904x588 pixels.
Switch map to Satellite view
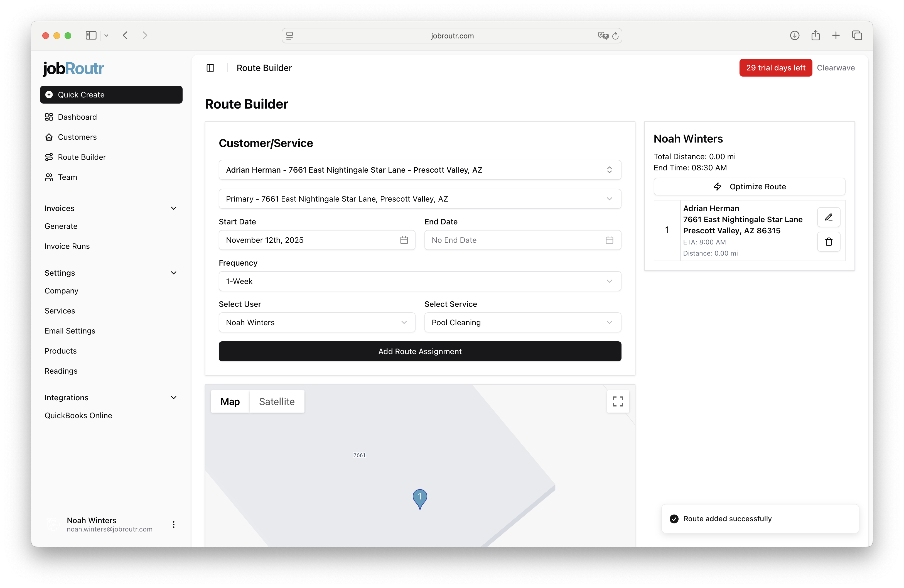click(x=277, y=401)
